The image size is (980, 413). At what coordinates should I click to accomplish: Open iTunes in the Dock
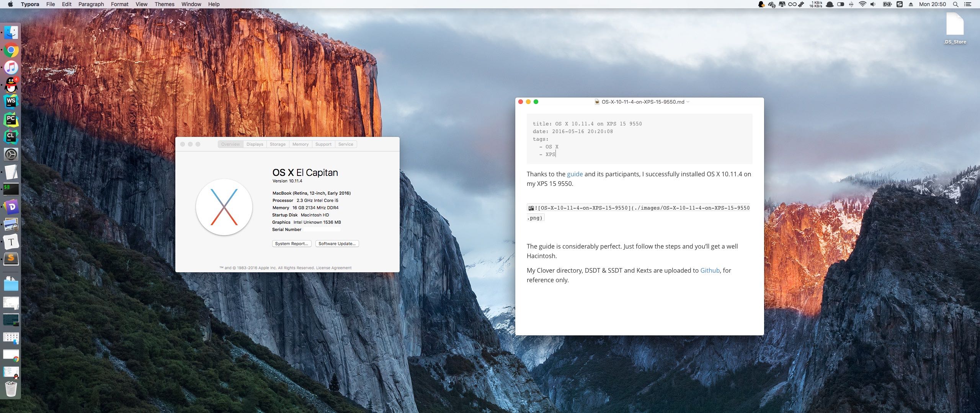pos(11,68)
